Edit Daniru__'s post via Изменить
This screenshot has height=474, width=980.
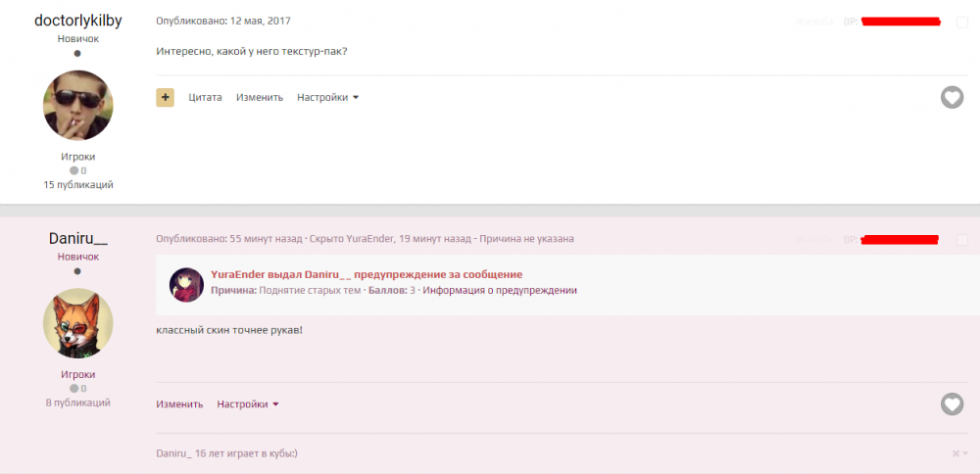click(179, 403)
